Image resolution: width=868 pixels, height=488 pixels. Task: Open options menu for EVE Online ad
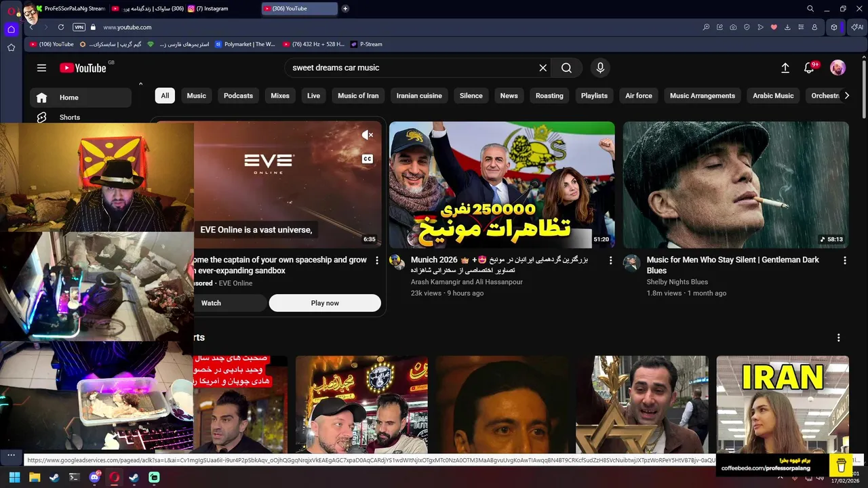coord(377,260)
